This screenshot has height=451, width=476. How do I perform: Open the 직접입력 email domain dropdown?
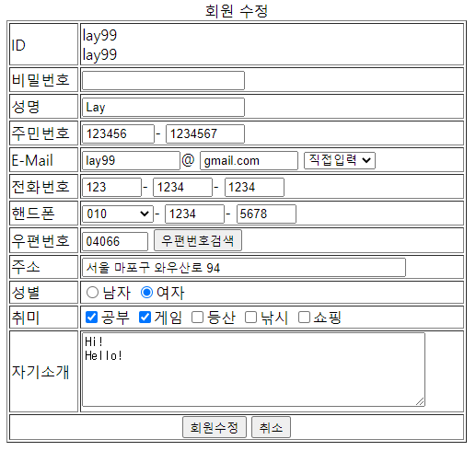[x=340, y=160]
